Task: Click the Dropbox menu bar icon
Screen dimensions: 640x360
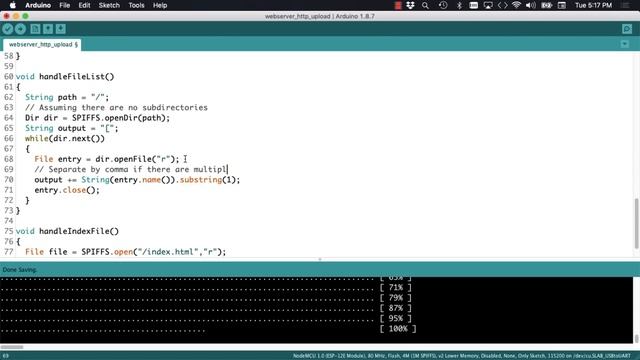Action: pos(410,5)
